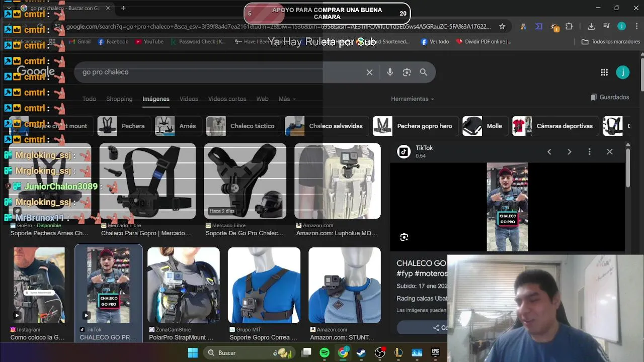Filter images by Molle chip
This screenshot has height=362, width=644.
pos(485,126)
